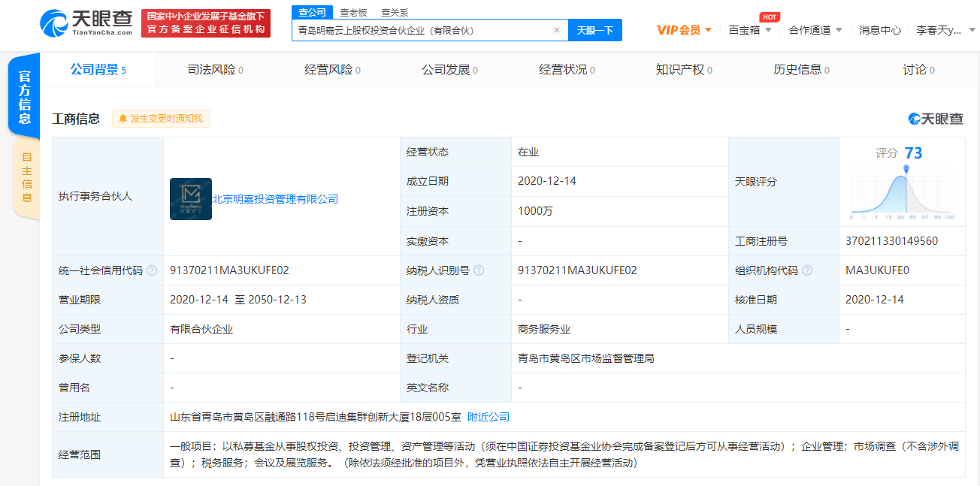This screenshot has height=486, width=980.
Task: Click the 在业 status value
Action: click(x=528, y=152)
